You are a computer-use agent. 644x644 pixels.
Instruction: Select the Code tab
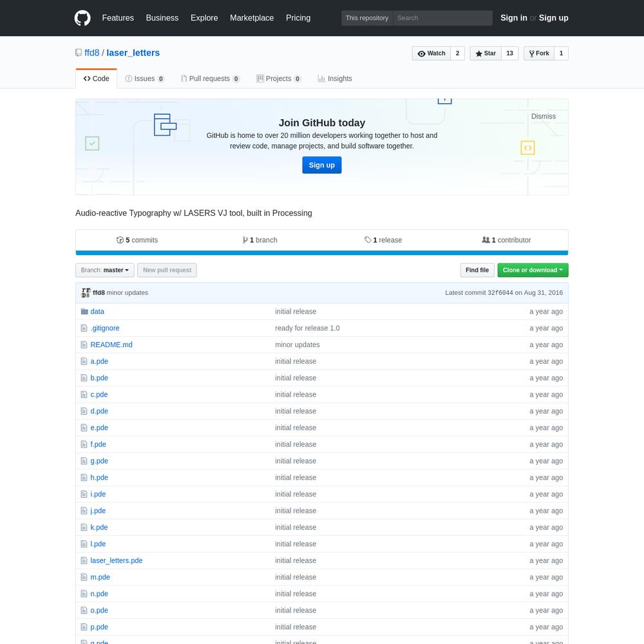pyautogui.click(x=96, y=79)
